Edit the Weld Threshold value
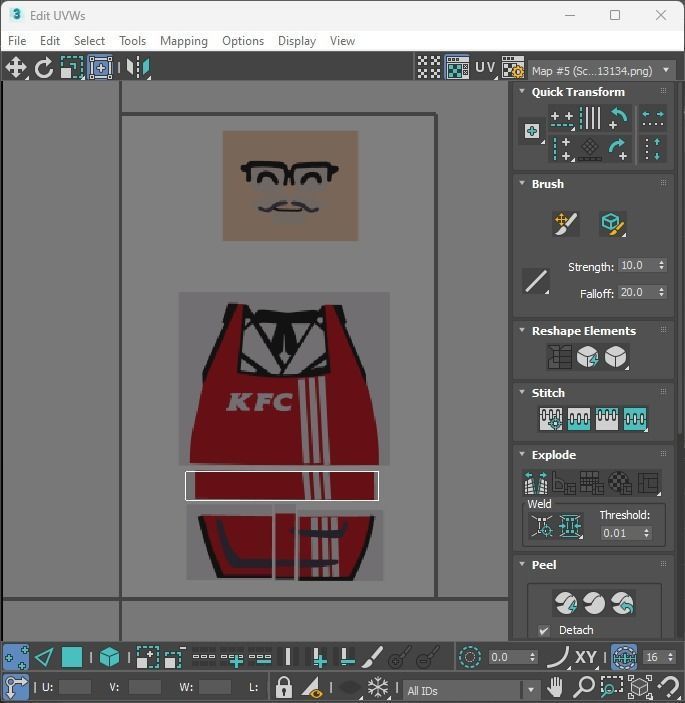 [x=620, y=533]
